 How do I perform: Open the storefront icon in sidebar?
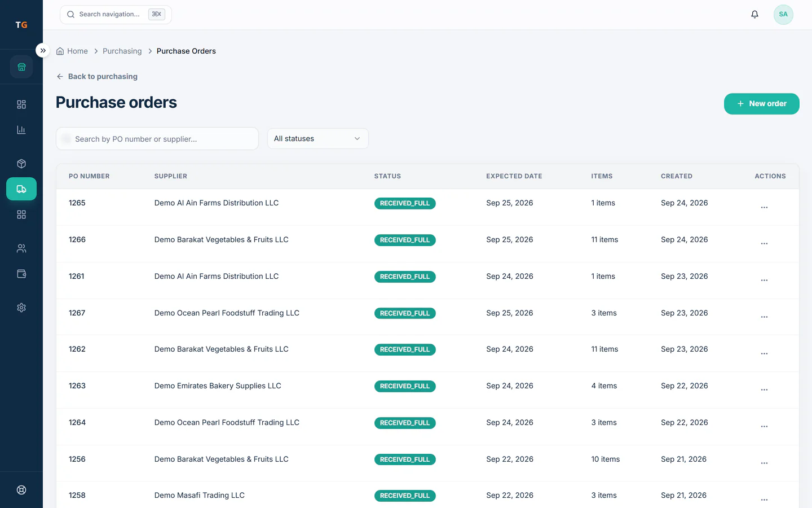point(21,67)
